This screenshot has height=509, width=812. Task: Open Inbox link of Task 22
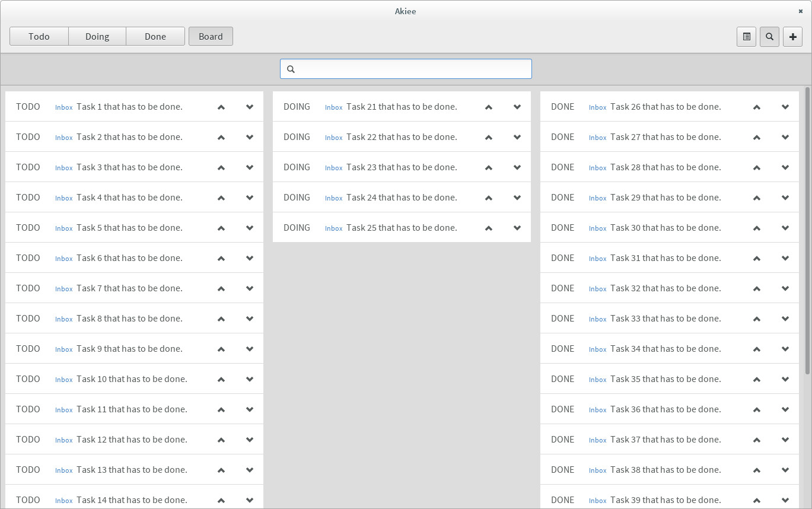coord(334,138)
